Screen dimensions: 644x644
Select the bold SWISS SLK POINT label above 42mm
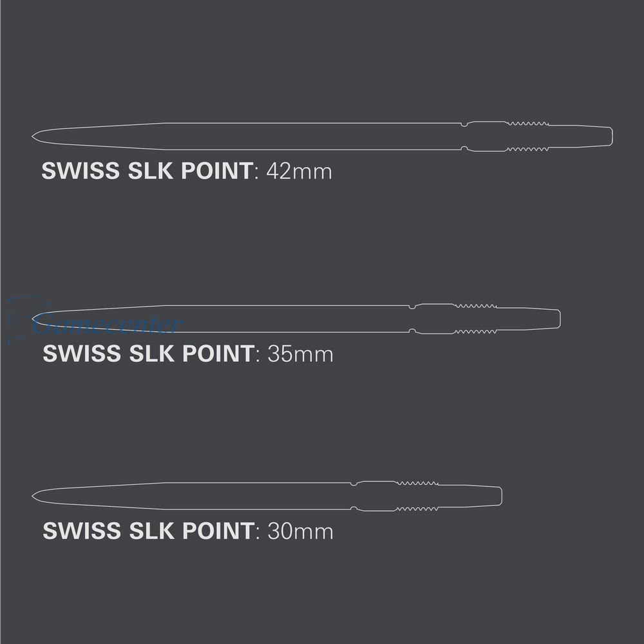[x=147, y=171]
